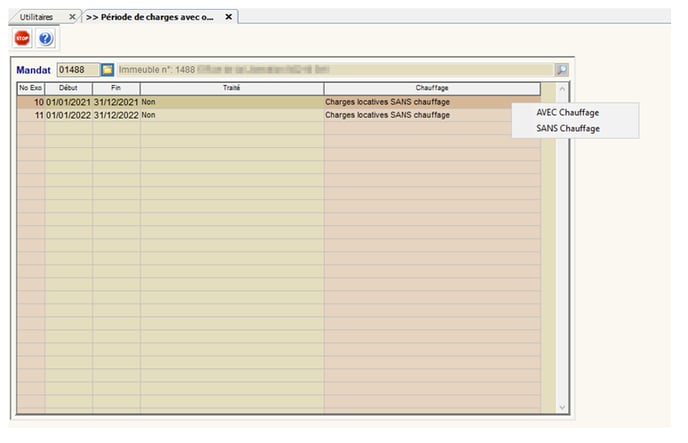The width and height of the screenshot is (688, 443).
Task: Click the Début column header
Action: click(68, 88)
